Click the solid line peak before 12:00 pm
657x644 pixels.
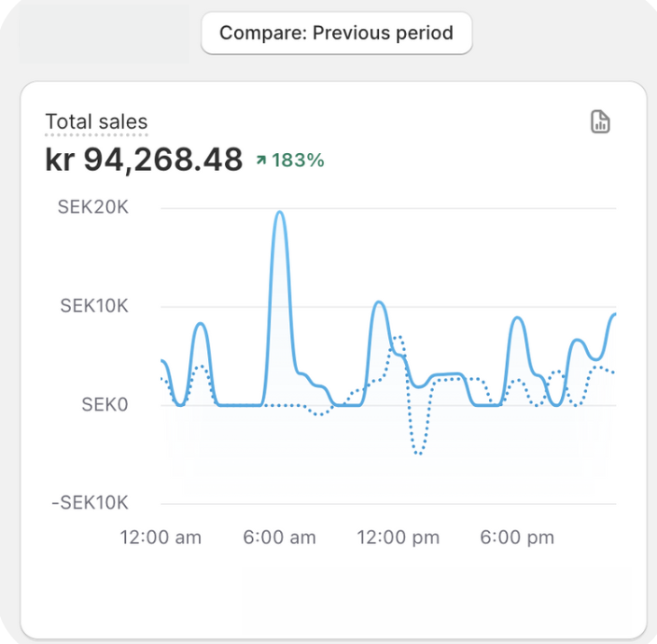tap(378, 302)
